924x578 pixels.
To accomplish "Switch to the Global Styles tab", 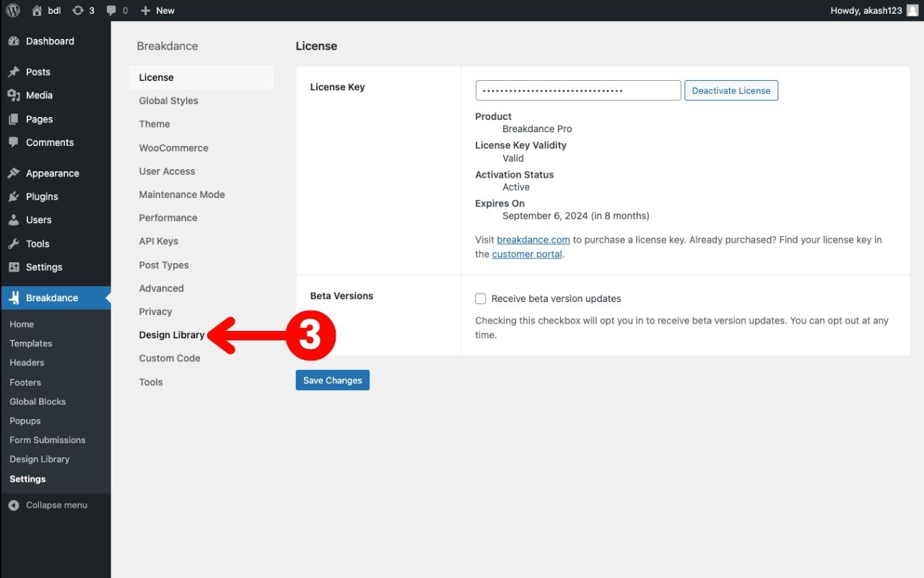I will click(x=168, y=100).
